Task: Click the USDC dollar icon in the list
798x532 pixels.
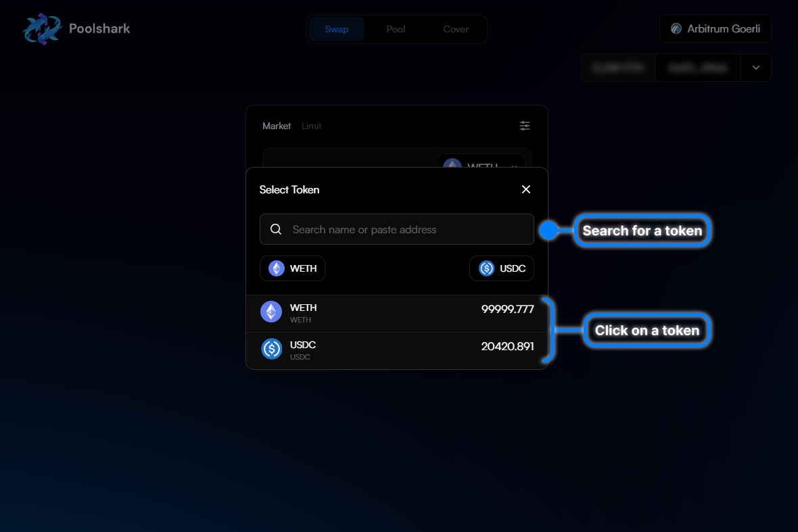Action: 271,349
